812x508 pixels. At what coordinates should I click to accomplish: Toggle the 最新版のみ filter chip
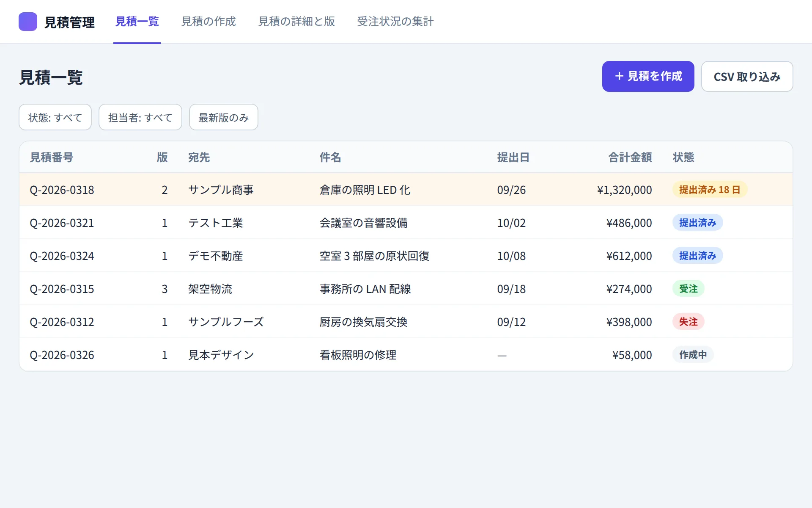pos(223,117)
